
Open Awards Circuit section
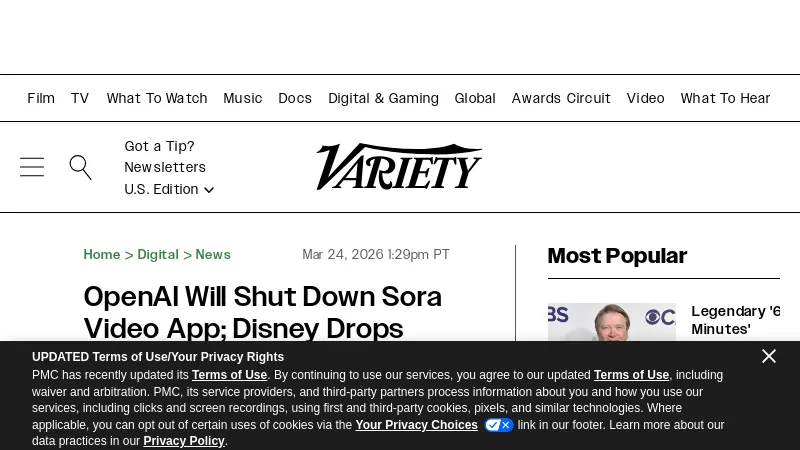561,98
